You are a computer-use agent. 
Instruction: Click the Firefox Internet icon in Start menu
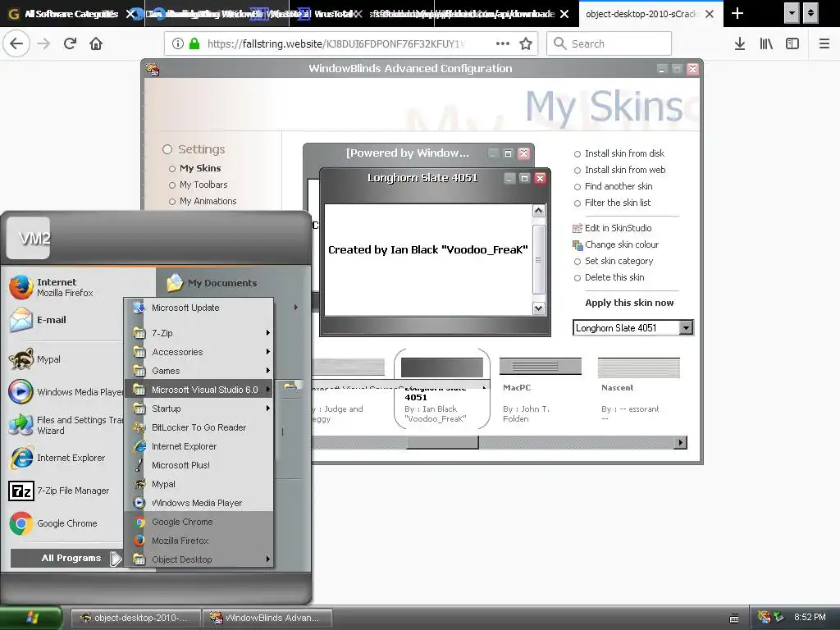21,287
